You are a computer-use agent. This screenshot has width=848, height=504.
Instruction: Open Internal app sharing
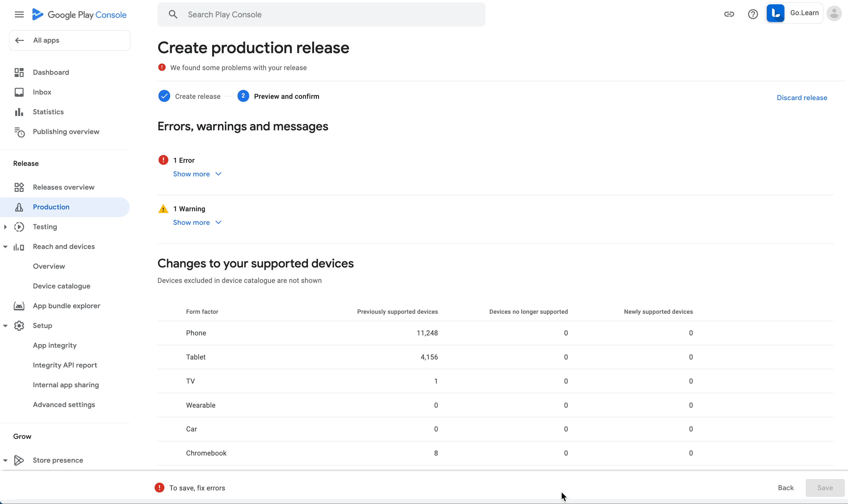[66, 385]
